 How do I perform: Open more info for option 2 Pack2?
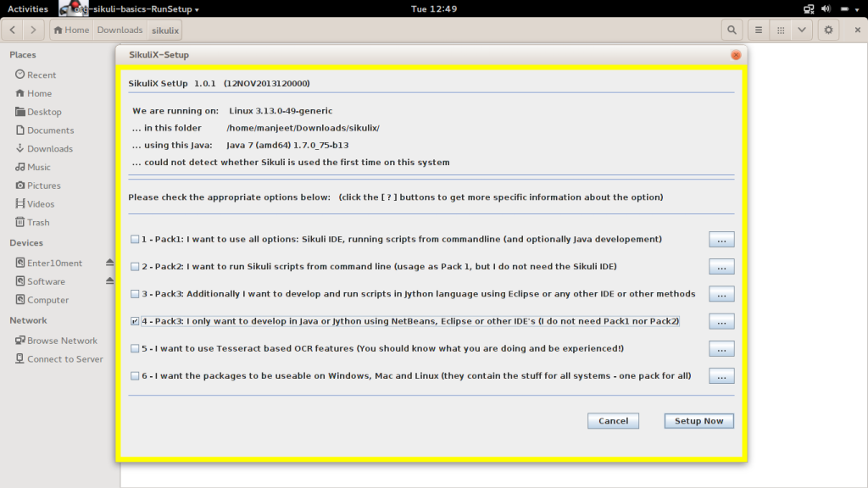tap(721, 267)
